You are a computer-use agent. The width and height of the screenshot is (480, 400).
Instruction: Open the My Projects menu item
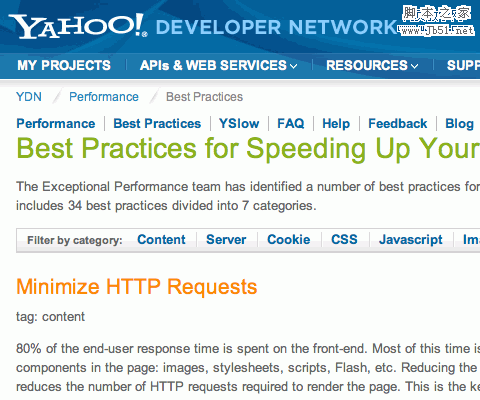tap(64, 65)
